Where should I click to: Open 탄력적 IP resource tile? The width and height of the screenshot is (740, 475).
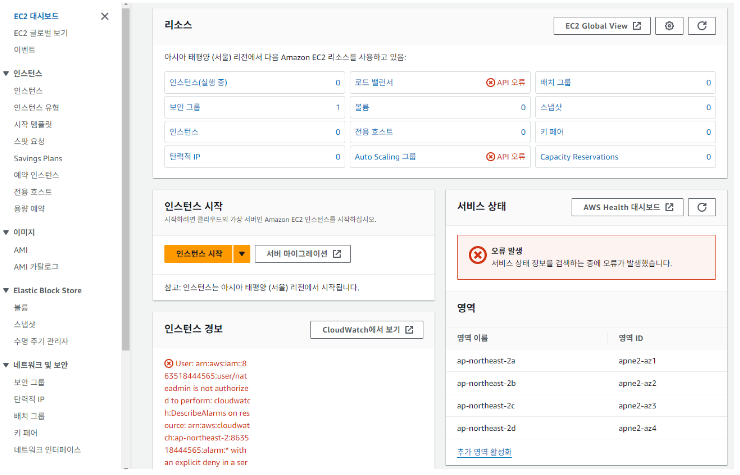(254, 157)
